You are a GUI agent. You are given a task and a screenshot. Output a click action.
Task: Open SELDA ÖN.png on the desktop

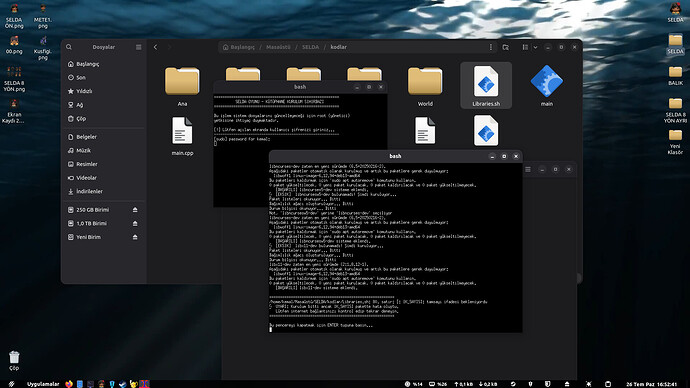pos(14,16)
